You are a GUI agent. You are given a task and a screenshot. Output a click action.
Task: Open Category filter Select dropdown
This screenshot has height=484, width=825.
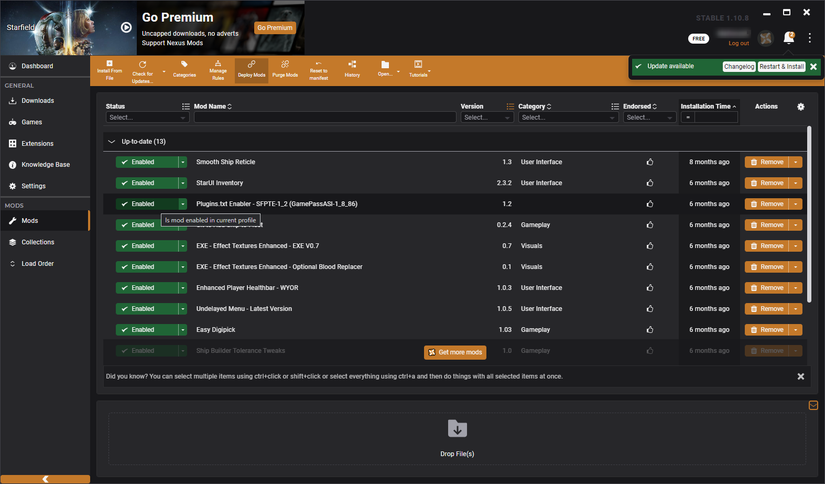tap(568, 118)
